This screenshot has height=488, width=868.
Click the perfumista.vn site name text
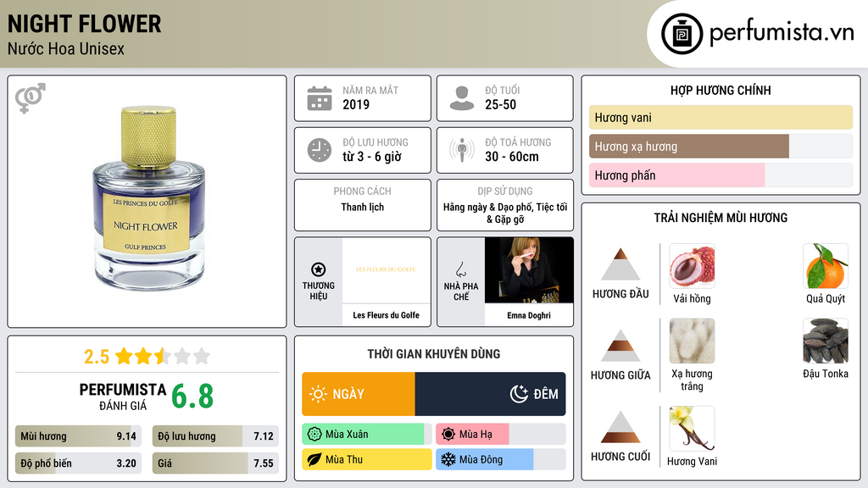click(x=782, y=33)
